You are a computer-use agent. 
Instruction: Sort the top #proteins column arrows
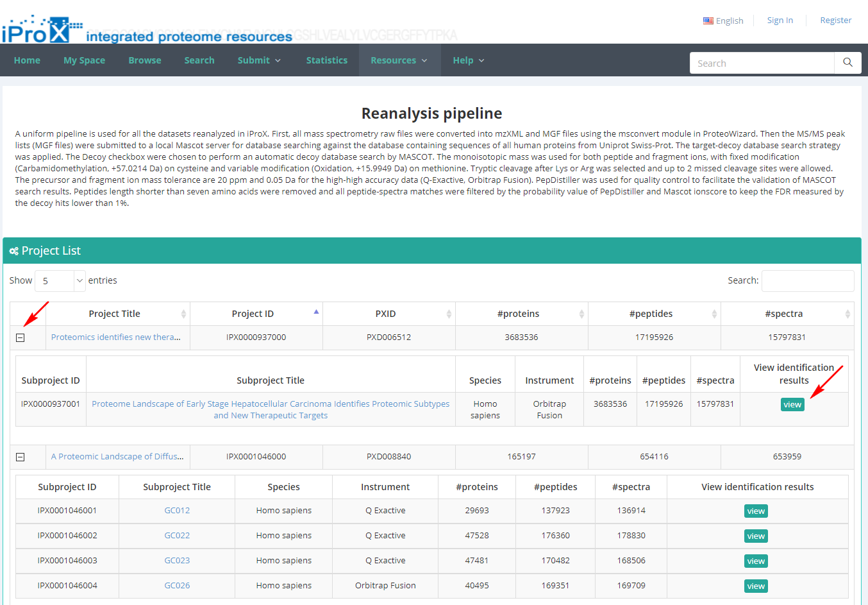click(x=581, y=314)
